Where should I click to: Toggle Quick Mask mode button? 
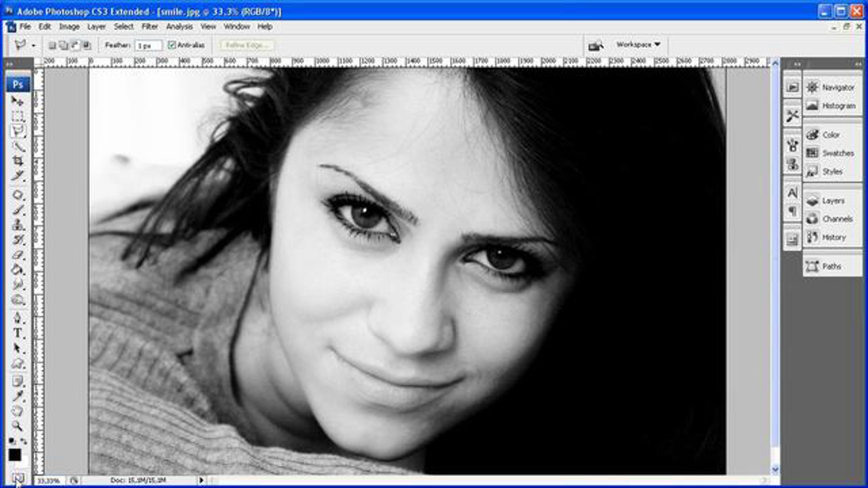17,478
